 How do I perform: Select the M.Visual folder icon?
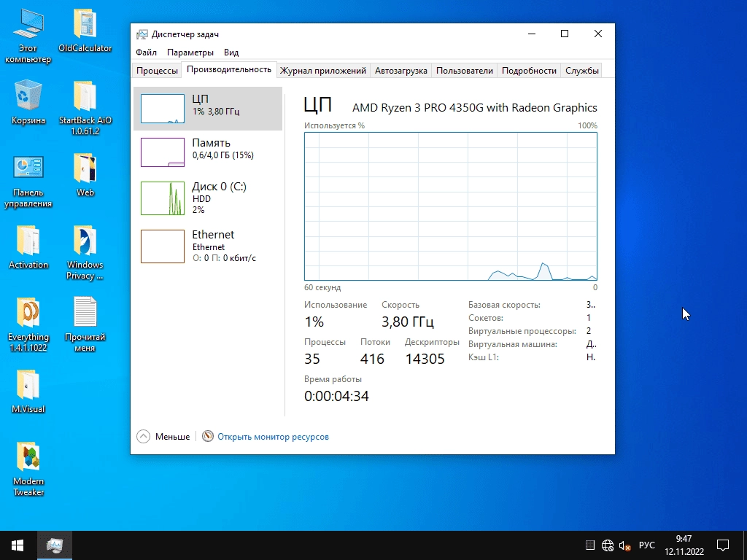(x=28, y=392)
